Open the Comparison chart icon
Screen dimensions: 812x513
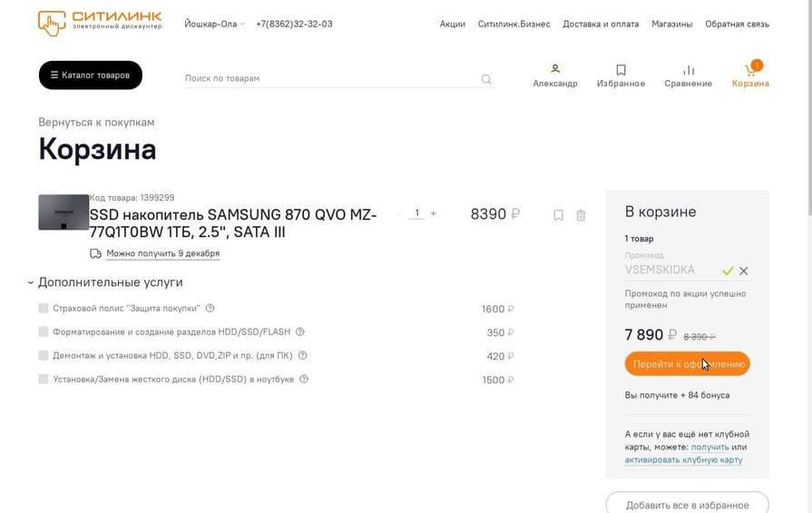click(x=689, y=70)
